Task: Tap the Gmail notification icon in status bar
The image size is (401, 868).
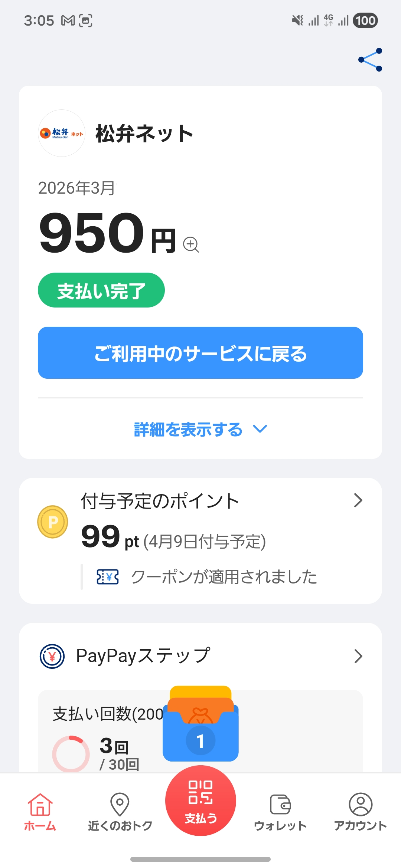Action: 68,21
